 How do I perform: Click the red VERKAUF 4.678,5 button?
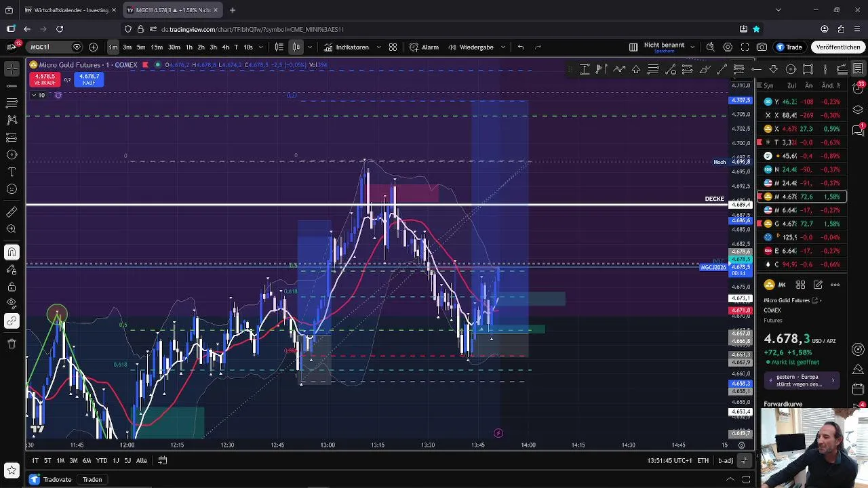(45, 79)
